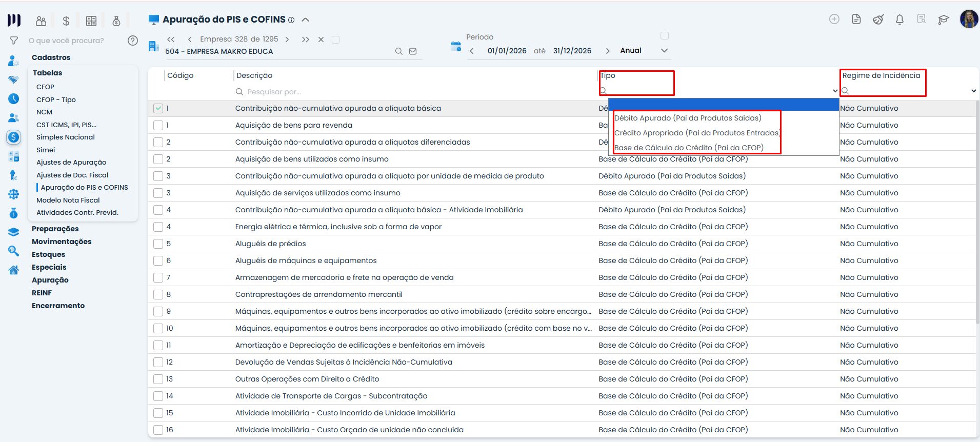This screenshot has width=980, height=442.
Task: Expand the Movimentações section
Action: pos(62,242)
